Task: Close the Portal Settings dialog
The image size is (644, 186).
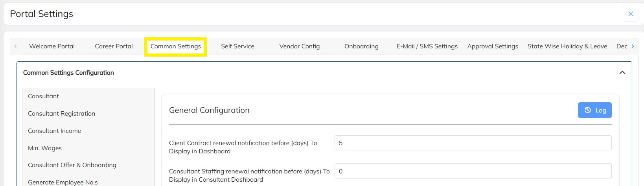Action: [630, 14]
